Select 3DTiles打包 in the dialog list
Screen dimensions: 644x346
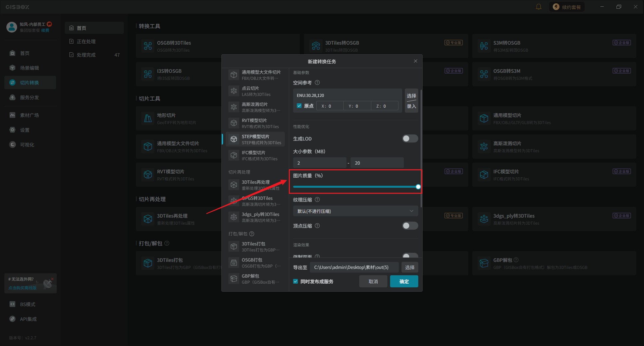(255, 246)
